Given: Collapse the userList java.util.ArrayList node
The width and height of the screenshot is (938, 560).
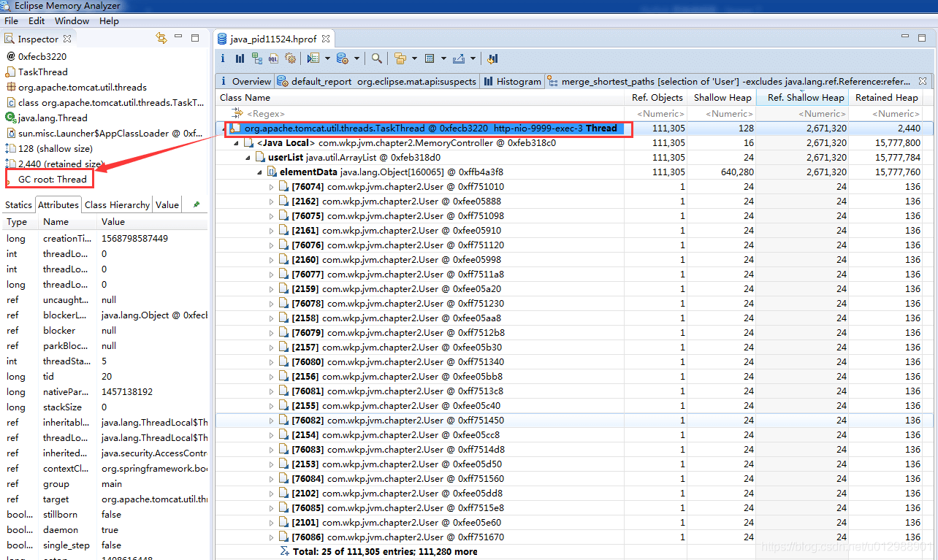Looking at the screenshot, I should tap(248, 158).
